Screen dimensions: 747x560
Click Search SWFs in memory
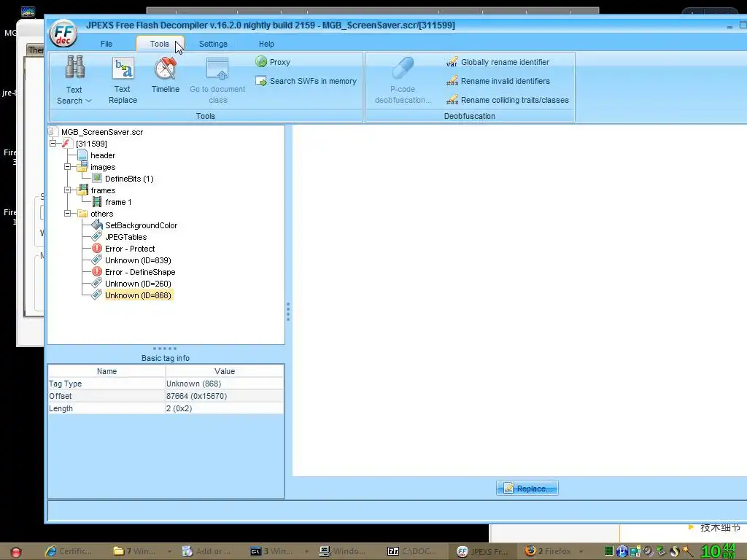(306, 81)
